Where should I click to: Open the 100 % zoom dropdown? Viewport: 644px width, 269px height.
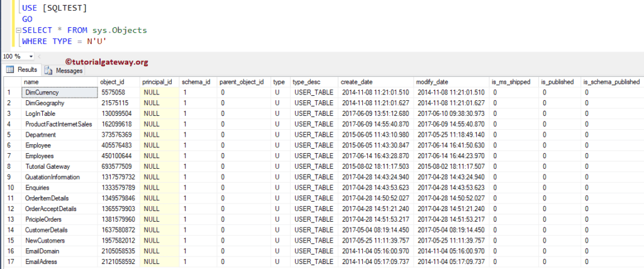pos(32,56)
